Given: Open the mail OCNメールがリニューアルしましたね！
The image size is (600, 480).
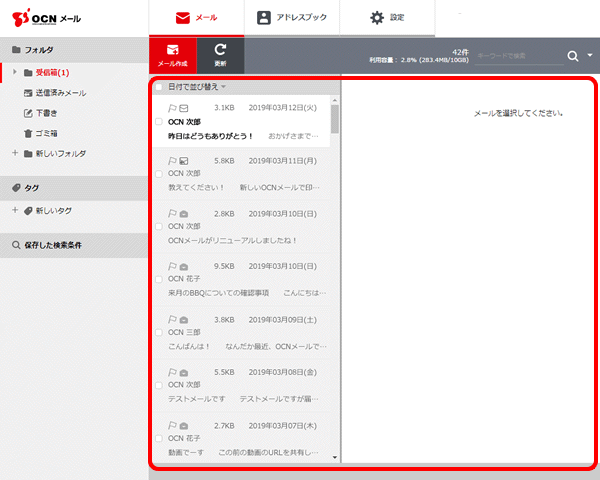Looking at the screenshot, I should tap(241, 227).
